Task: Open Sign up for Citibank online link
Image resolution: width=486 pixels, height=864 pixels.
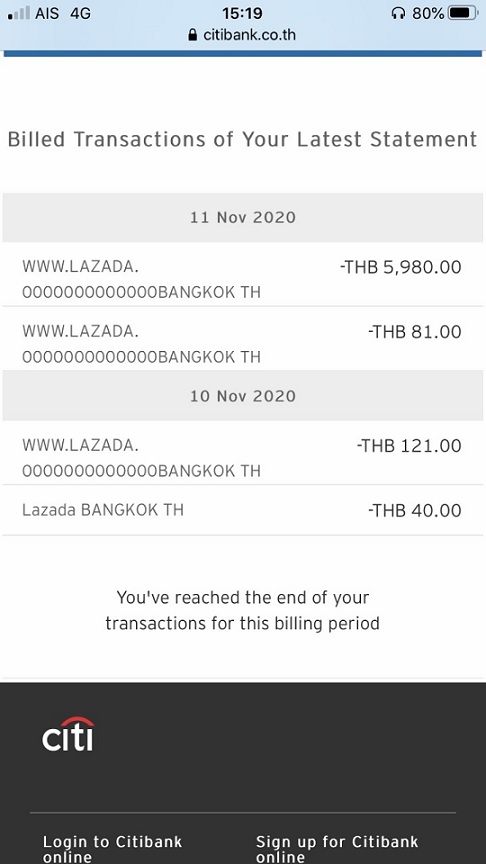Action: 337,849
